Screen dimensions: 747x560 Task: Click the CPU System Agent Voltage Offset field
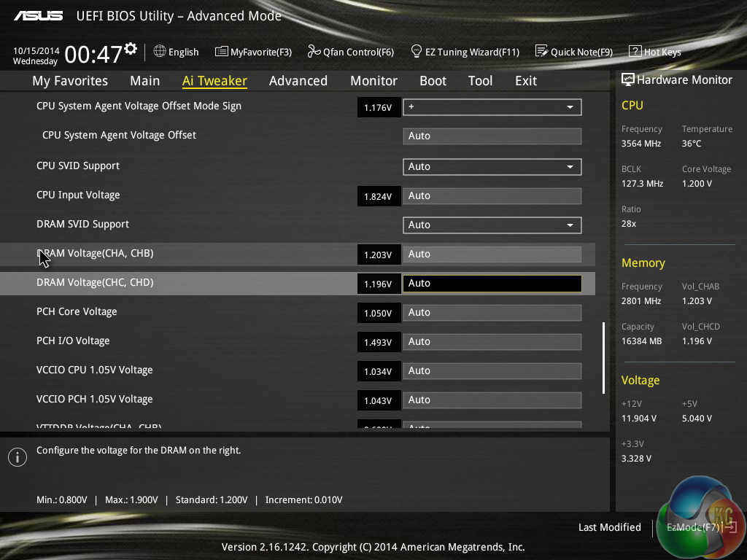pos(492,136)
